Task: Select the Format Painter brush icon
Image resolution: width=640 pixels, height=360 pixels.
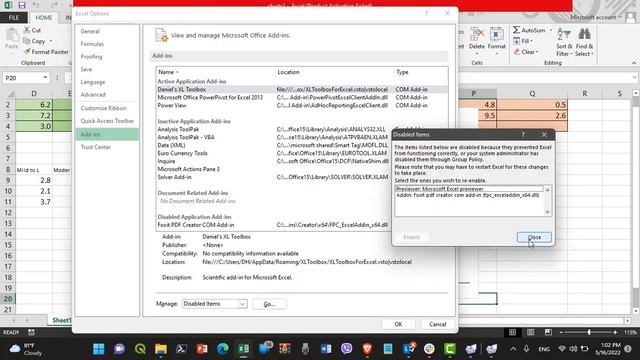Action: (27, 52)
